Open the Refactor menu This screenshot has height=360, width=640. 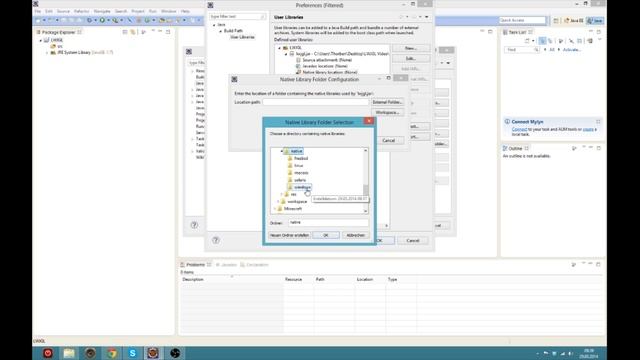82,11
